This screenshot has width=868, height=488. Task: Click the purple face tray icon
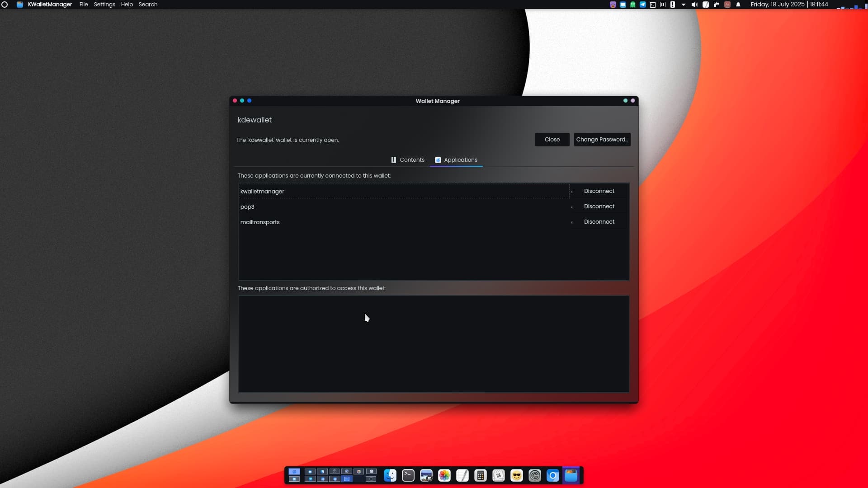(x=613, y=5)
